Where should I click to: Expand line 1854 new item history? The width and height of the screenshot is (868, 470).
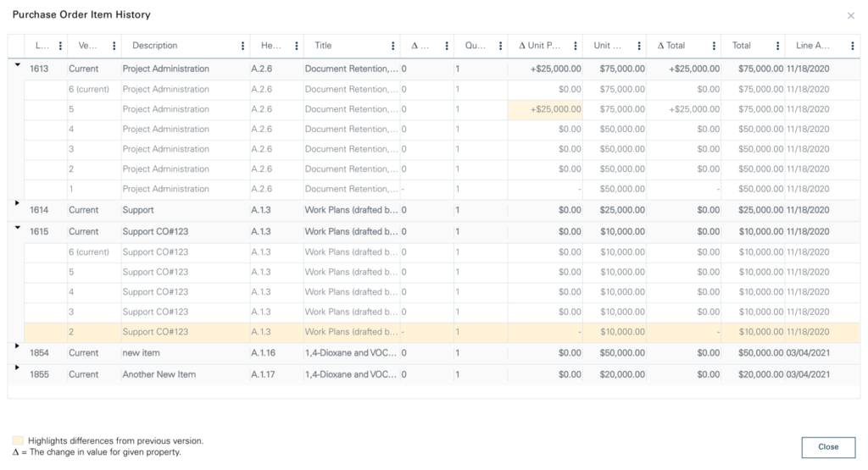[x=17, y=346]
